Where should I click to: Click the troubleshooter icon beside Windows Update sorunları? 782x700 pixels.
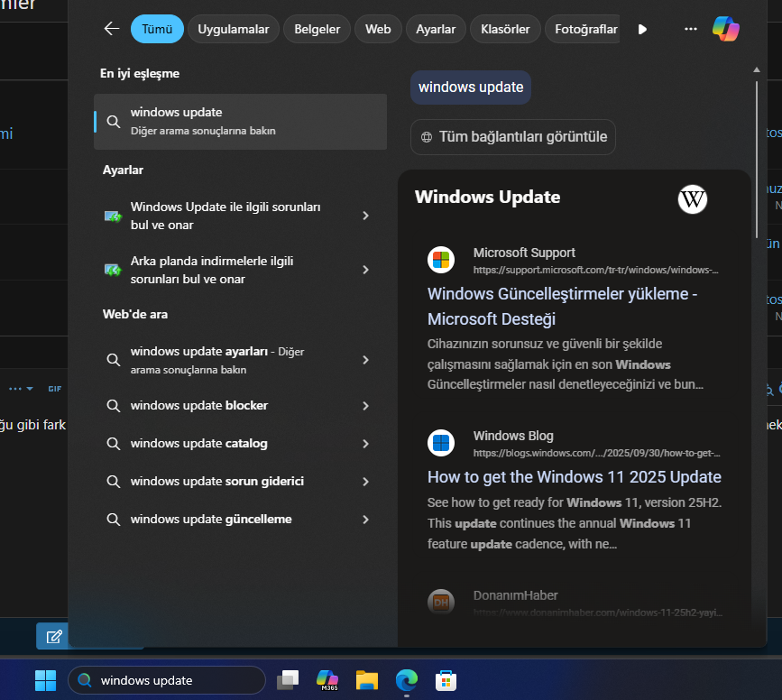click(x=114, y=216)
